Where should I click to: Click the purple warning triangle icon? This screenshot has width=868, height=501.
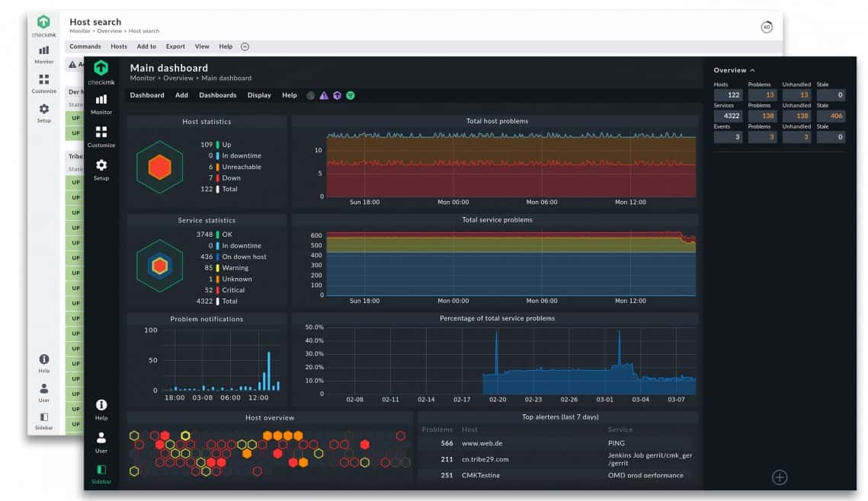point(324,96)
